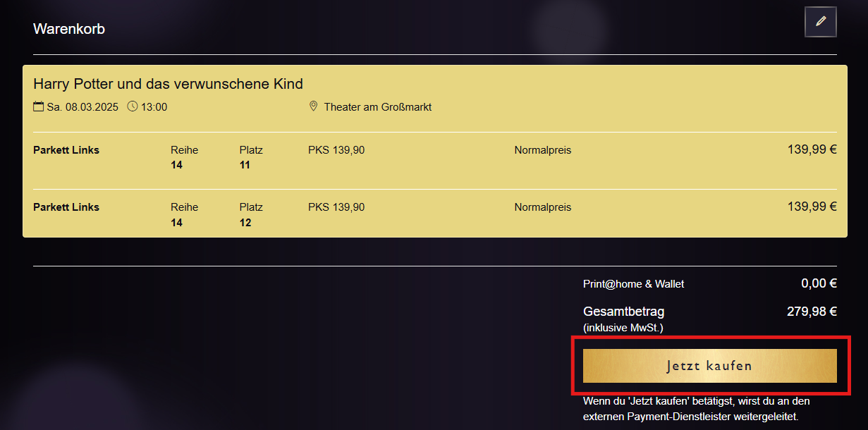Click the location pin icon before Theater am Großmarkt

[x=313, y=106]
